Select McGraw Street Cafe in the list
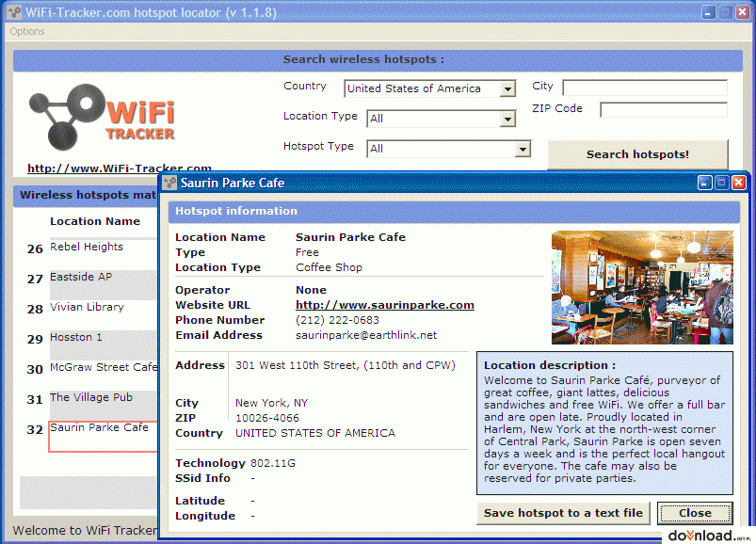The height and width of the screenshot is (544, 756). click(104, 367)
